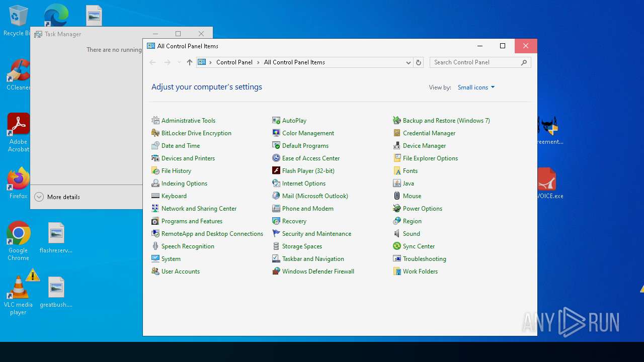The image size is (644, 362).
Task: Click the BitLocker Drive Encryption icon
Action: coord(155,133)
